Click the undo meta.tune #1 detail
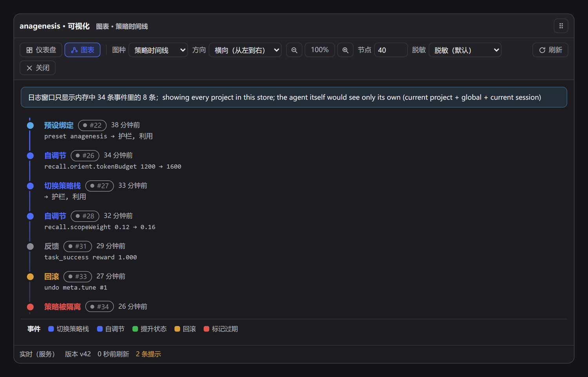This screenshot has width=588, height=377. [76, 288]
